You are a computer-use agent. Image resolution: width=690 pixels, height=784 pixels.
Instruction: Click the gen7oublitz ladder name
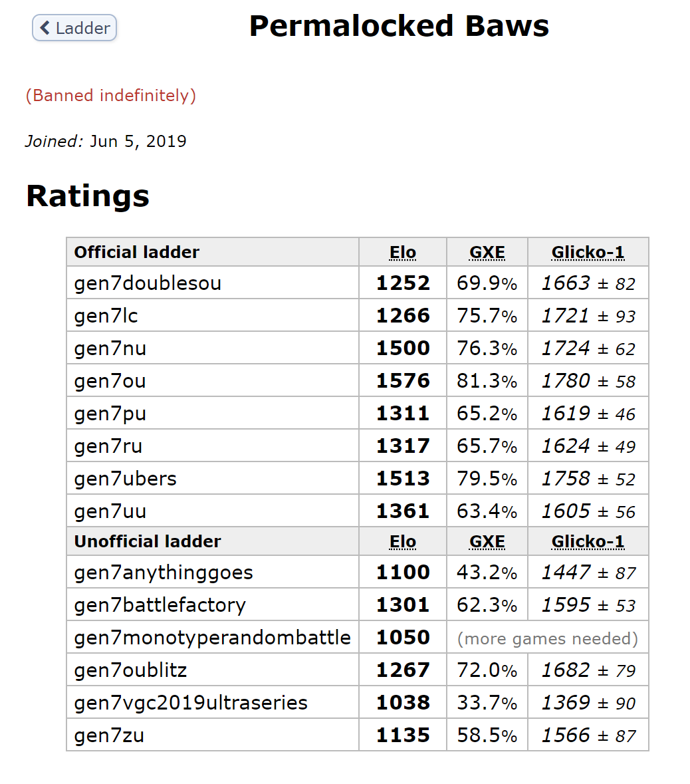click(x=130, y=670)
